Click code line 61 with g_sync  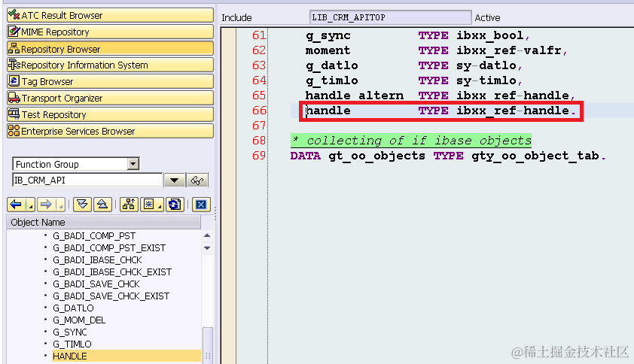[x=417, y=35]
